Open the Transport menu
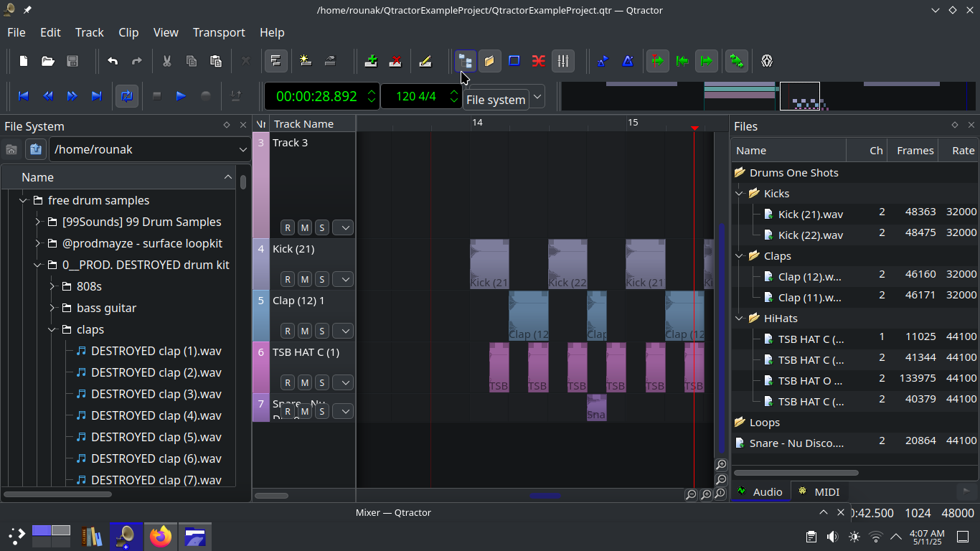980x551 pixels. [219, 32]
